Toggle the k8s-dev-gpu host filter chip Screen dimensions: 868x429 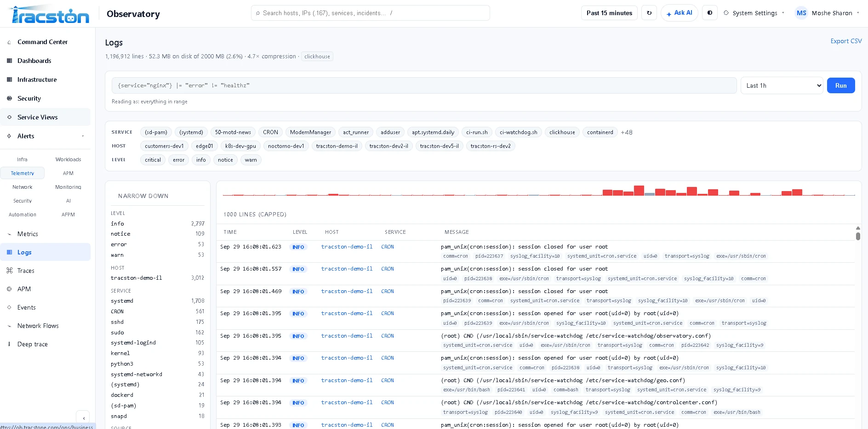240,146
